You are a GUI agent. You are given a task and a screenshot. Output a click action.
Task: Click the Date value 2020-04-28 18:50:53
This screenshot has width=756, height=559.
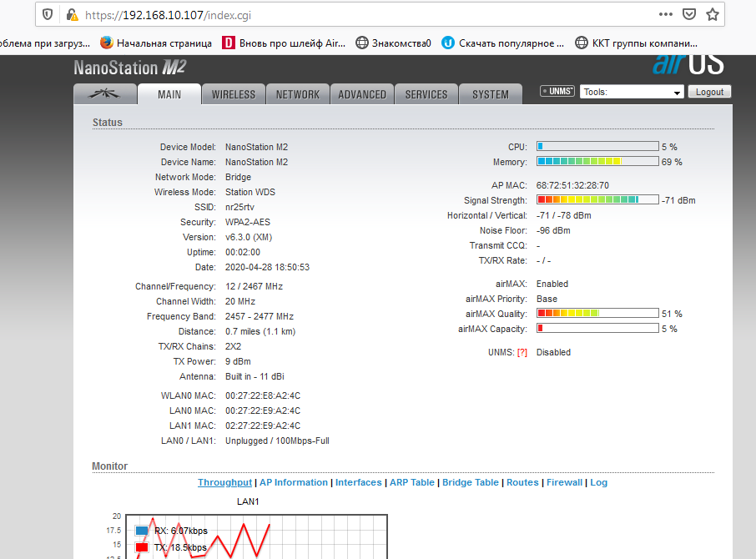pos(268,267)
